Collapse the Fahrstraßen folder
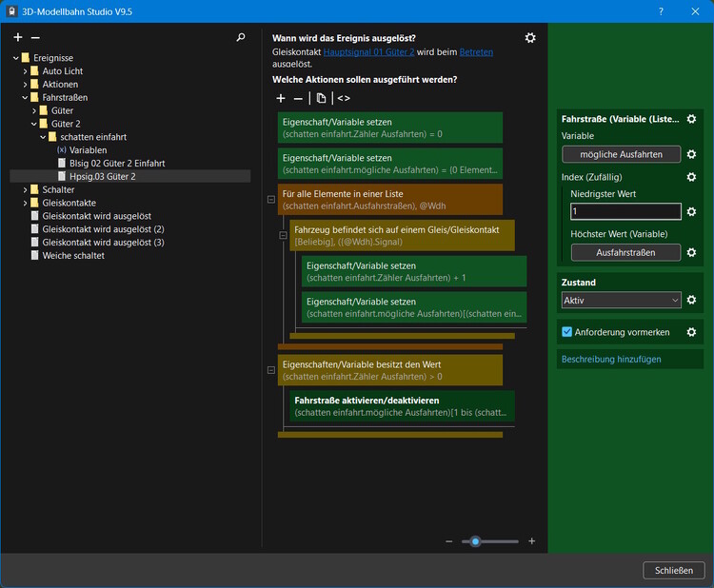 pos(23,97)
